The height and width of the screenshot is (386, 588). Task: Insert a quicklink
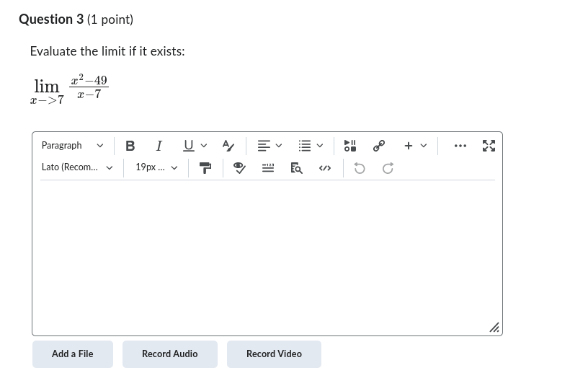(379, 146)
